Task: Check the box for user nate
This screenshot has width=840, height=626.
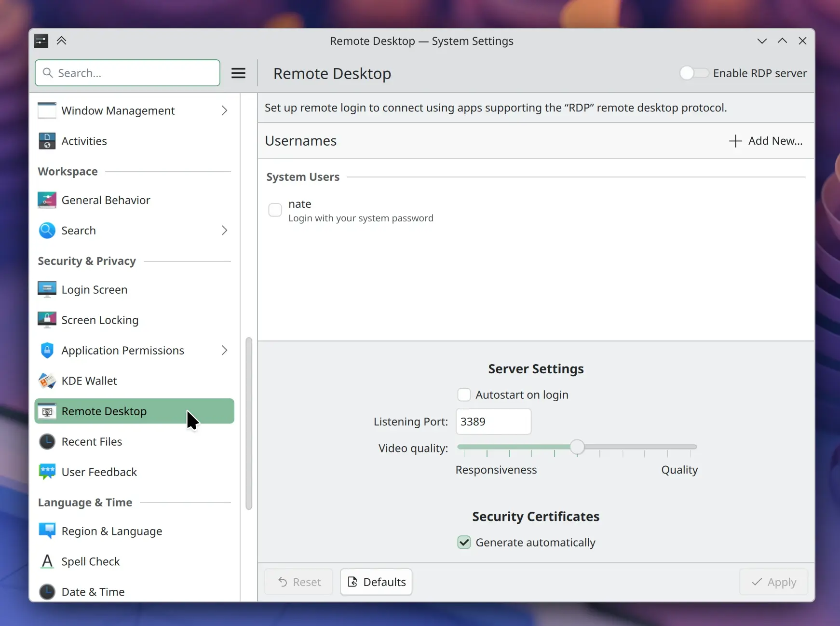Action: click(275, 210)
